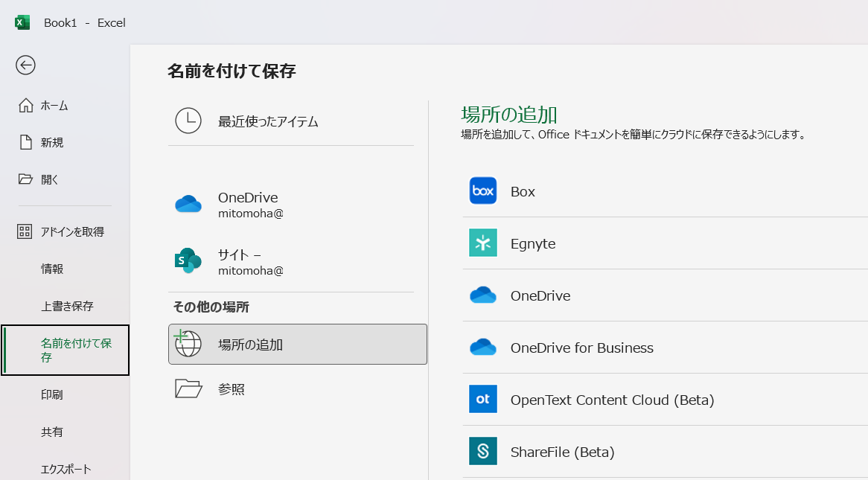
Task: Add Egnyte as a save location
Action: pyautogui.click(x=665, y=243)
